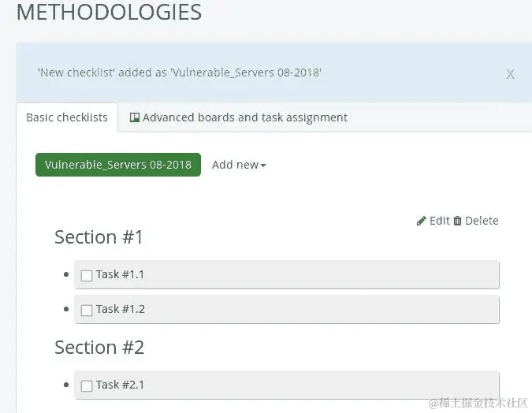Open Advanced boards and task assignment tab
The image size is (532, 413).
point(239,117)
